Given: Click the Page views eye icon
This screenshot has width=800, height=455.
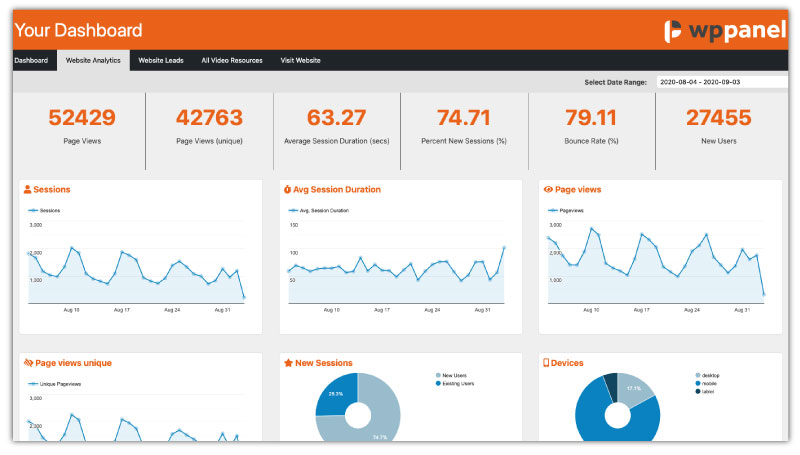Looking at the screenshot, I should [x=548, y=190].
